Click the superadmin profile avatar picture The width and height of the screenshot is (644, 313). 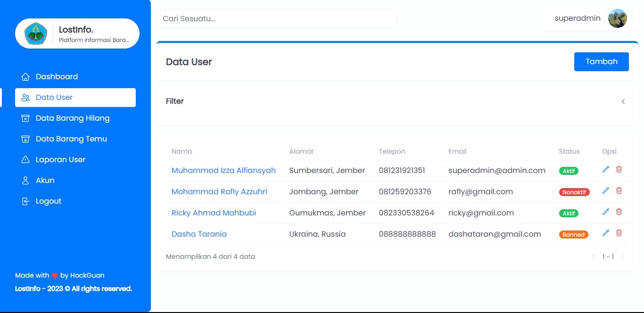(617, 18)
